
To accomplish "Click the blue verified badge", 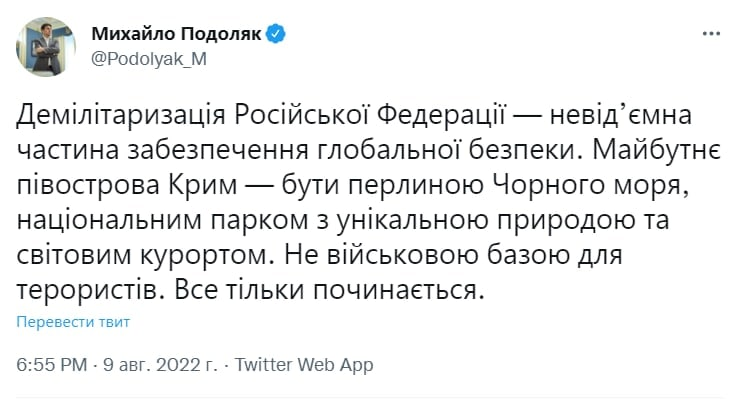I will point(276,34).
